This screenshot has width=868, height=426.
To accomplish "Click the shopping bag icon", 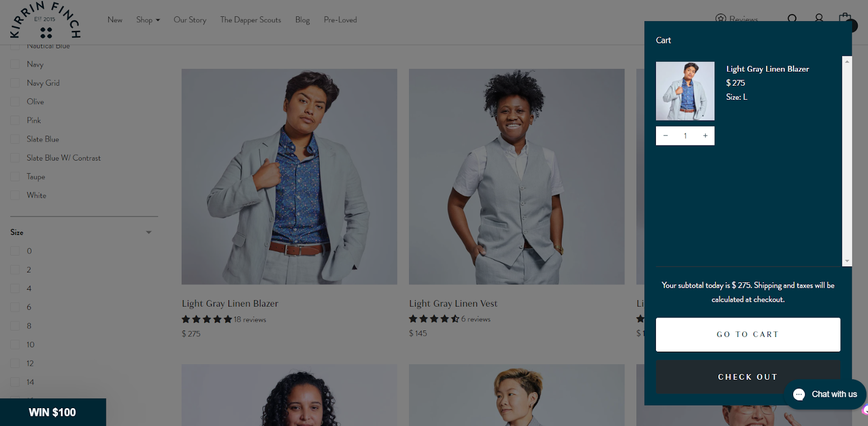I will pos(845,18).
